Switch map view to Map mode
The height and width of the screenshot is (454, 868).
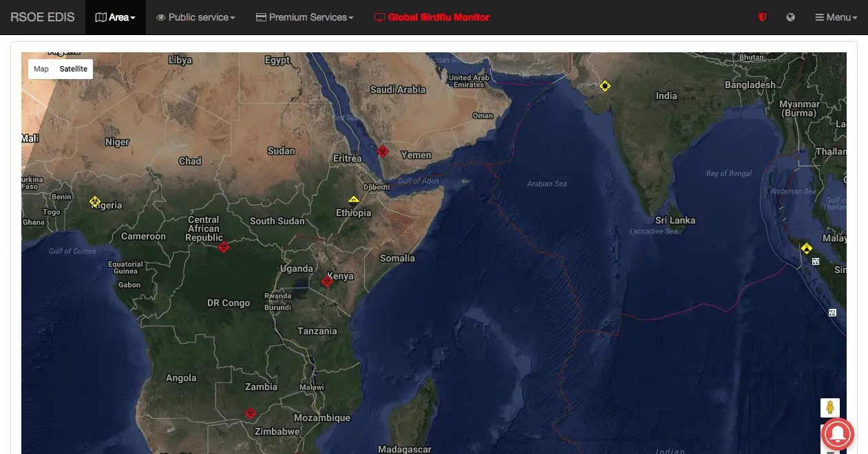(41, 69)
